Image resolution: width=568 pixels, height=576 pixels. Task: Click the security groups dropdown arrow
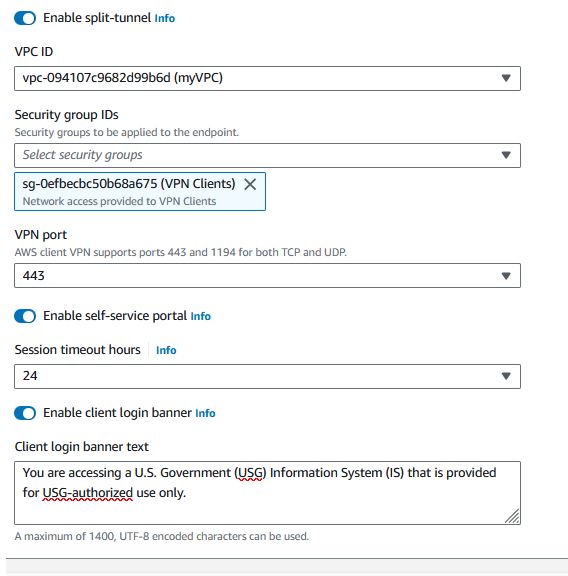click(506, 155)
